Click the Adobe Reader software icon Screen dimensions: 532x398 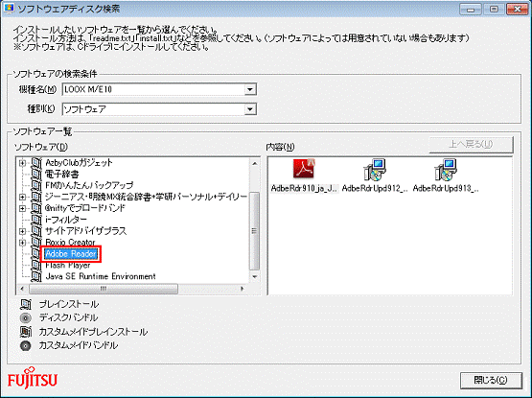pos(35,254)
